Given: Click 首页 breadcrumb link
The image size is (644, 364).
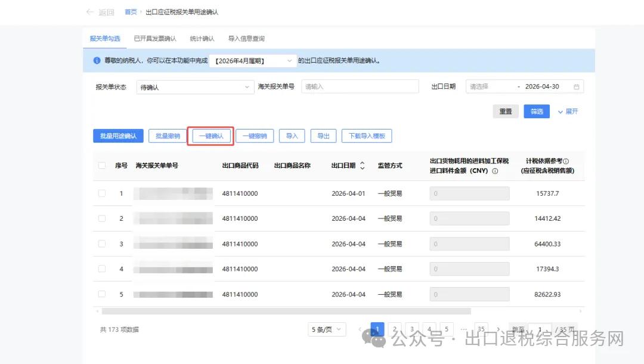Looking at the screenshot, I should pyautogui.click(x=131, y=12).
